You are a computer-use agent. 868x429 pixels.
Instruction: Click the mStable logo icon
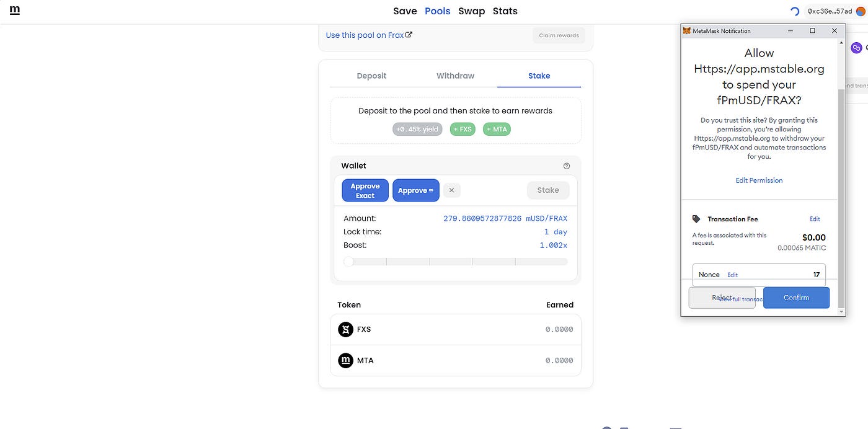pyautogui.click(x=15, y=11)
